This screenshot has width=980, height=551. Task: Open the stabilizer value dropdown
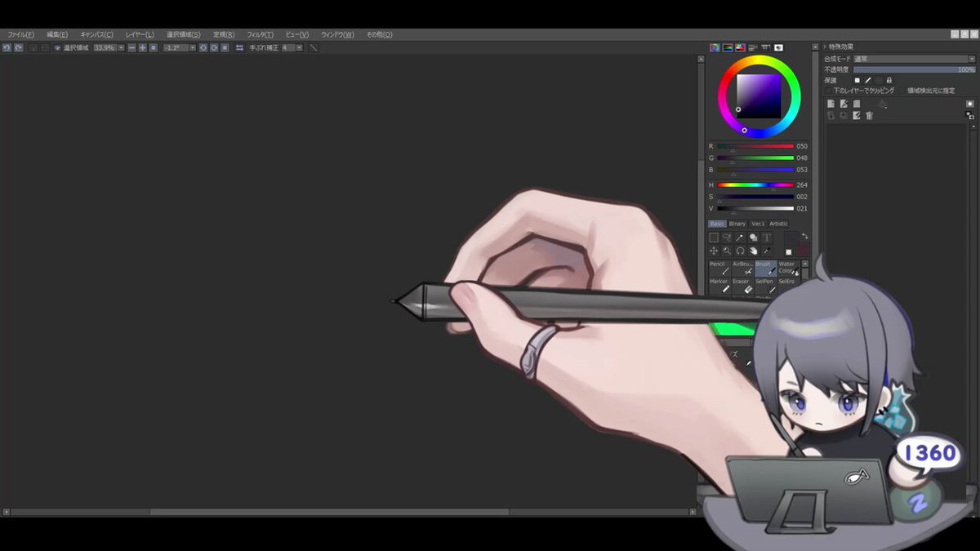pyautogui.click(x=299, y=47)
